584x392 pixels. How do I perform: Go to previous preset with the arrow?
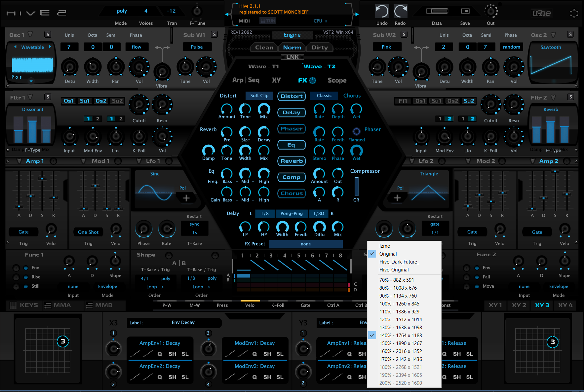point(227,14)
